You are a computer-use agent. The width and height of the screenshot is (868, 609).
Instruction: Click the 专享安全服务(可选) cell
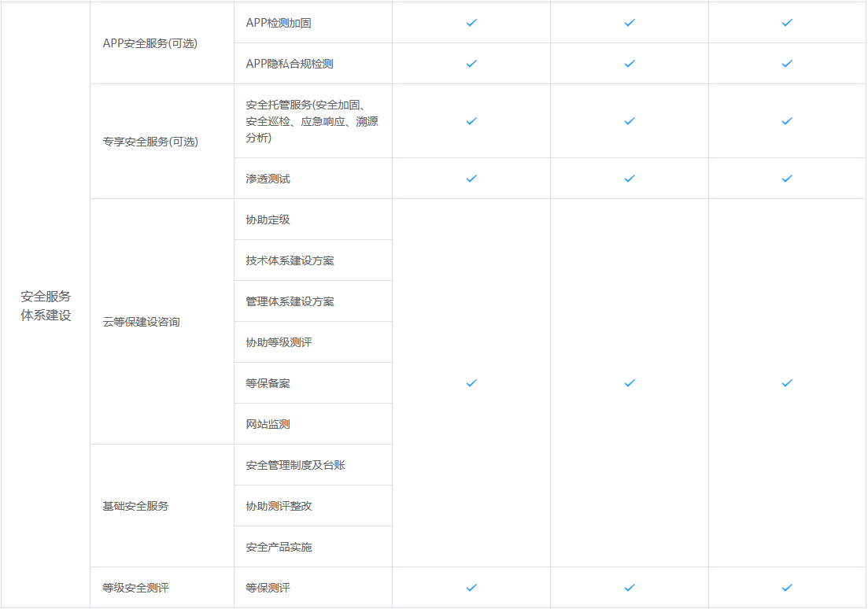150,142
